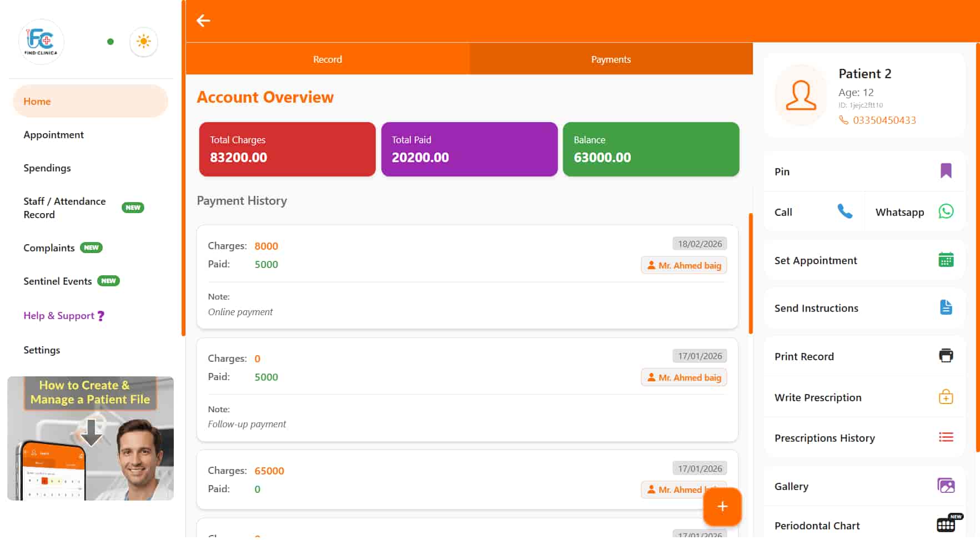Image resolution: width=980 pixels, height=540 pixels.
Task: Click the Send Instructions document icon
Action: tap(946, 307)
